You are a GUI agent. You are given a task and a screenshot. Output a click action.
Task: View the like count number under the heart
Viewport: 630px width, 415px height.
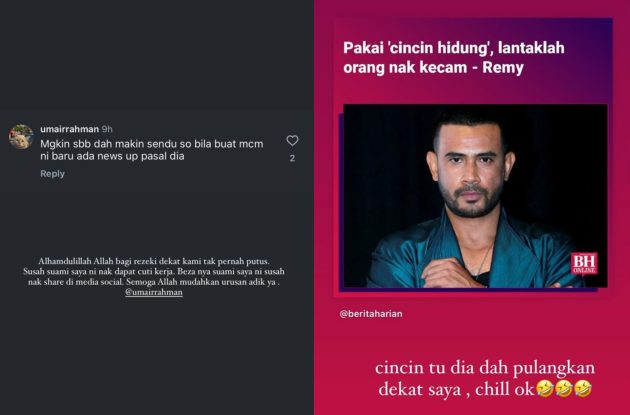[292, 158]
